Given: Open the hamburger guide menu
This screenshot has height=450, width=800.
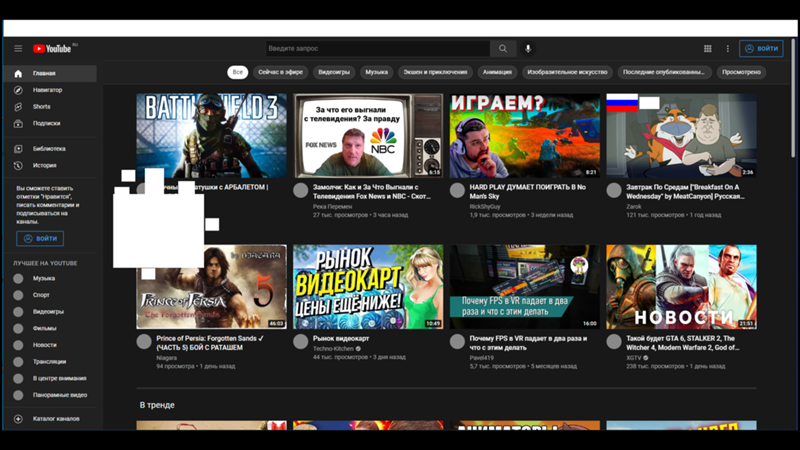Looking at the screenshot, I should pos(18,48).
